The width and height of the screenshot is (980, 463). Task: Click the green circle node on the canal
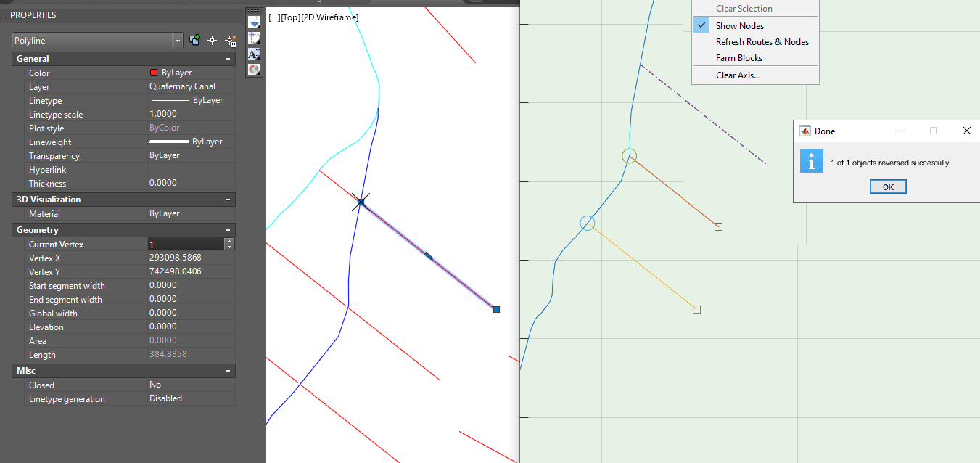coord(630,156)
